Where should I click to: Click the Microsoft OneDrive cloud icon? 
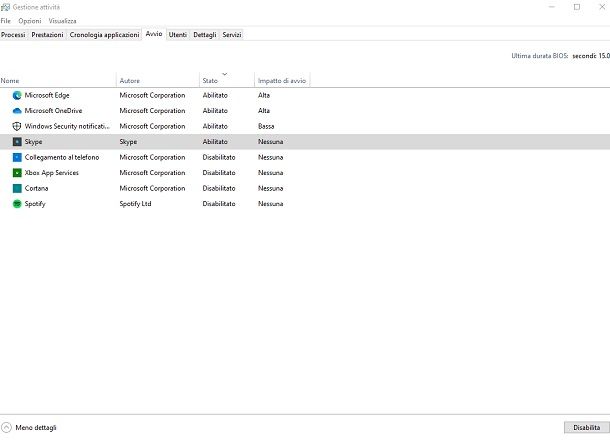tap(17, 111)
